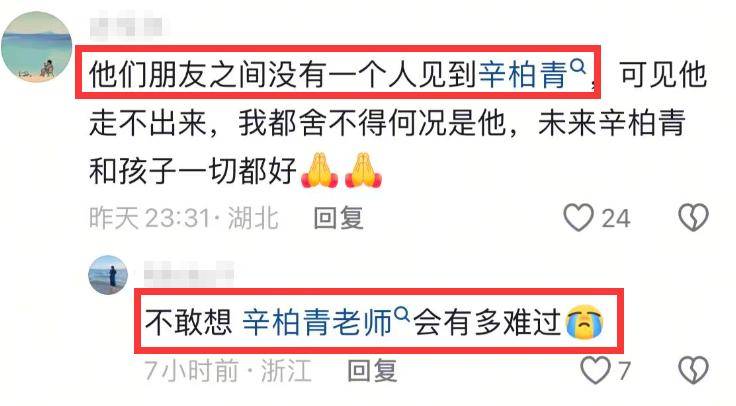This screenshot has height=406, width=736.
Task: Open the top commenter's beach avatar
Action: [36, 47]
